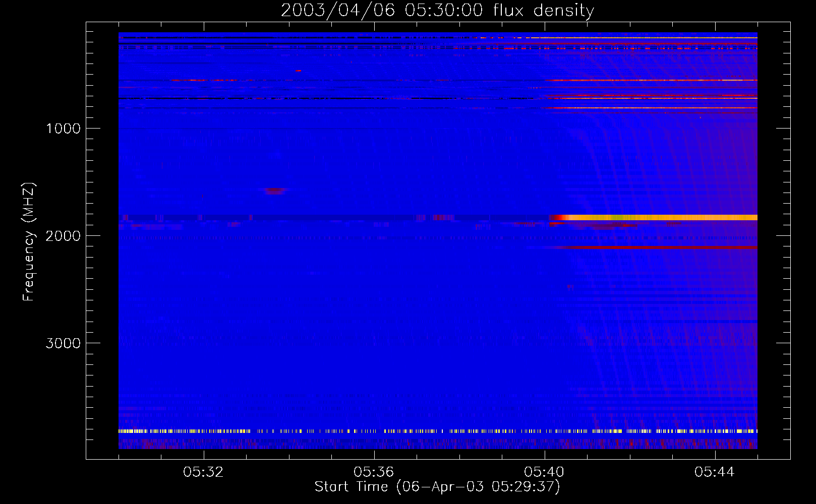The height and width of the screenshot is (504, 816).
Task: Click the 'Frequency (MHZ)' axis label
Action: click(29, 242)
